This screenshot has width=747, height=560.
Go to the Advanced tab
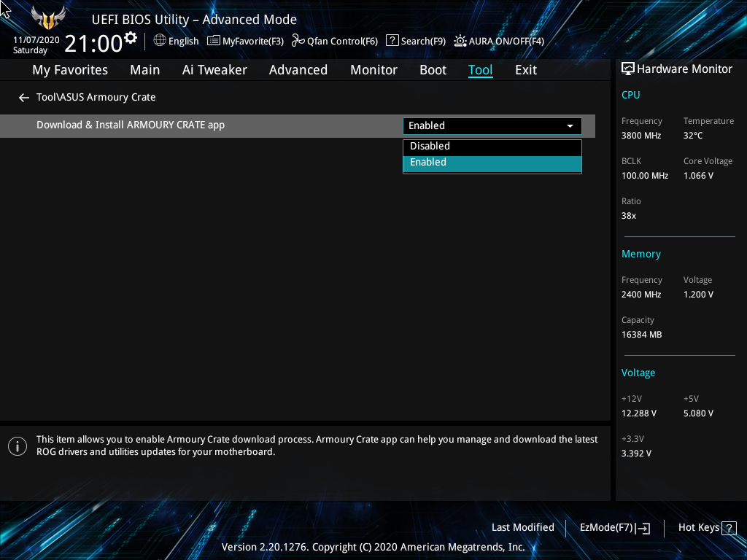click(x=298, y=70)
